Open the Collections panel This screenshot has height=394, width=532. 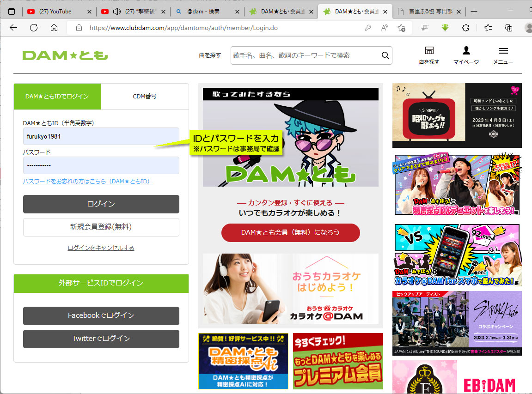(508, 28)
